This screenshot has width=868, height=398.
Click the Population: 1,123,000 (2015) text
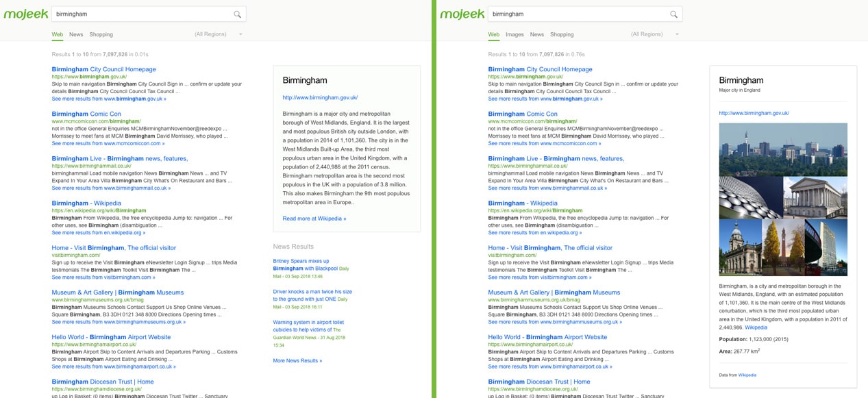click(753, 339)
